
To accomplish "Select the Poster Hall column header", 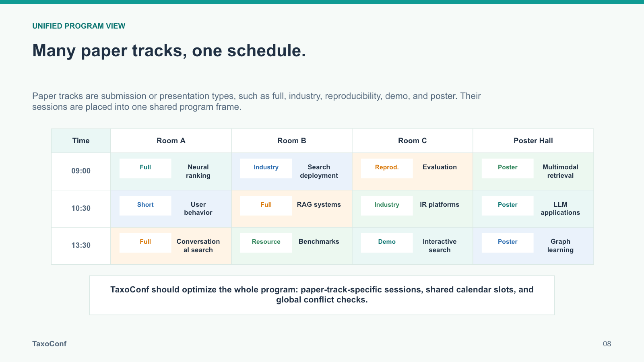I will pos(533,141).
